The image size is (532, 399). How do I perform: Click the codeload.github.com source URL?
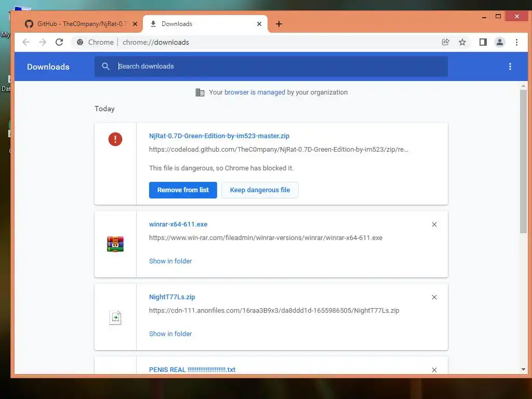coord(278,149)
